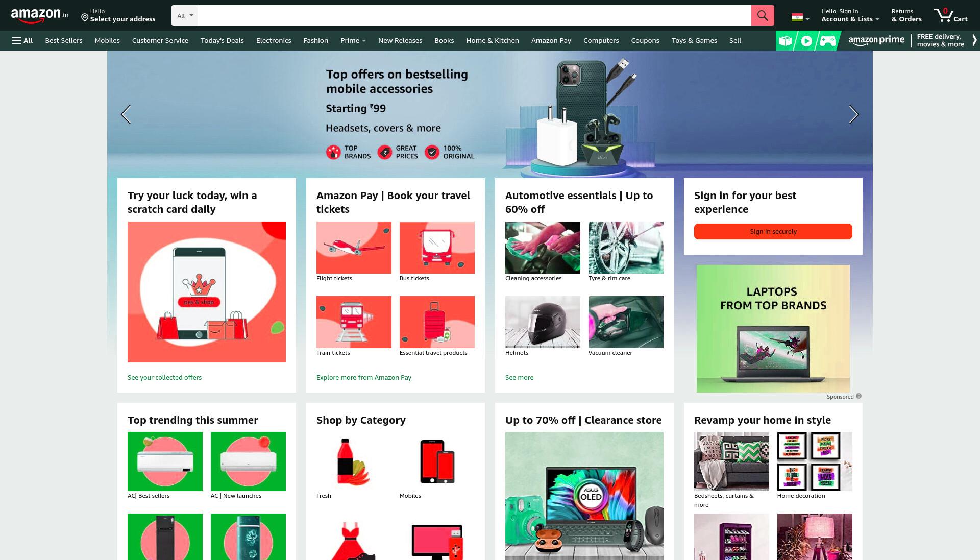Open the Bus tickets tile
Viewport: 980px width, 560px height.
pos(437,248)
